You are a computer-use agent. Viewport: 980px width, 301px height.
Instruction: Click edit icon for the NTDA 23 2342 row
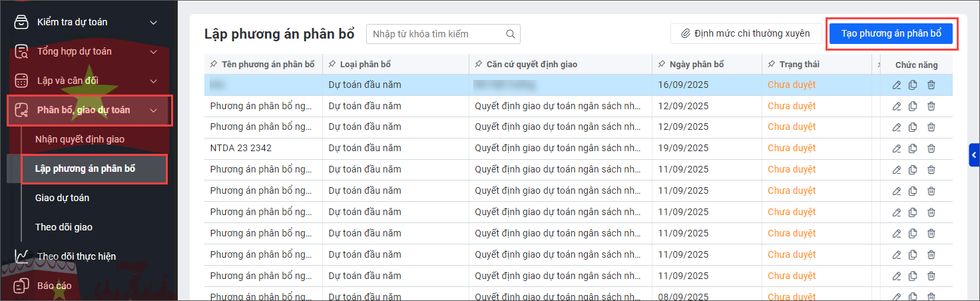(x=897, y=149)
